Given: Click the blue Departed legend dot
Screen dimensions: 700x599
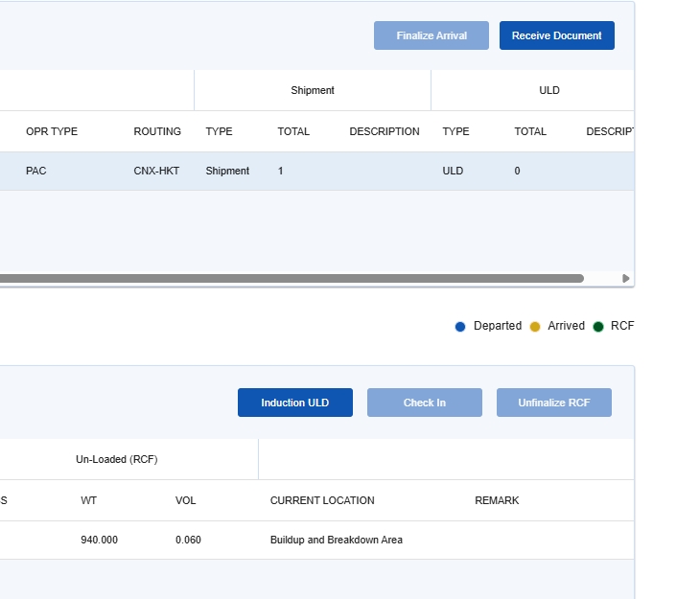Looking at the screenshot, I should (460, 327).
